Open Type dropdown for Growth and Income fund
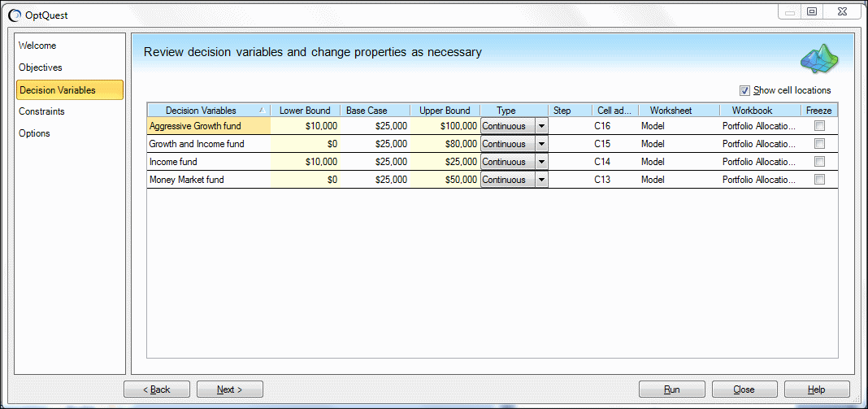Image resolution: width=868 pixels, height=409 pixels. click(542, 144)
